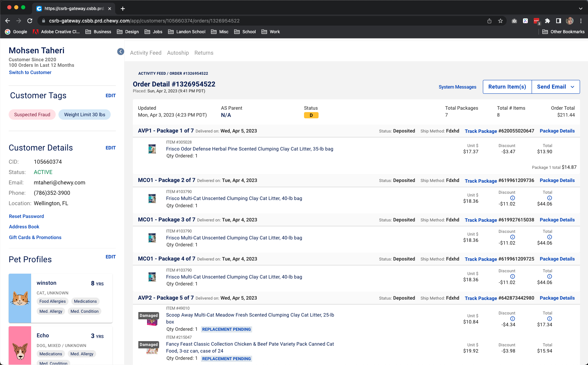Image resolution: width=588 pixels, height=365 pixels.
Task: Open the red calendar extension icon
Action: [x=536, y=21]
